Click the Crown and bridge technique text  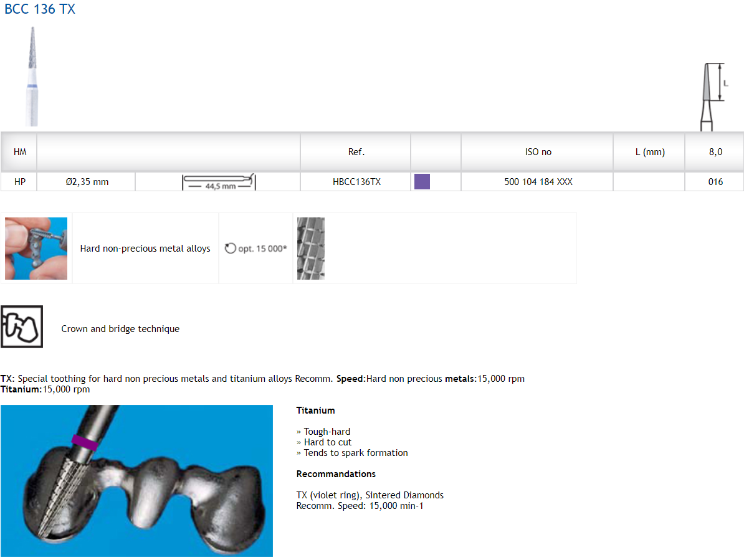coord(120,329)
